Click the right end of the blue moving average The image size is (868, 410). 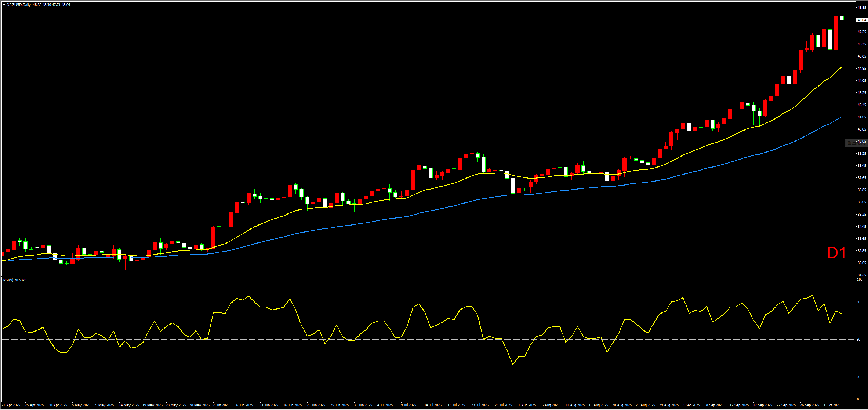coord(841,117)
